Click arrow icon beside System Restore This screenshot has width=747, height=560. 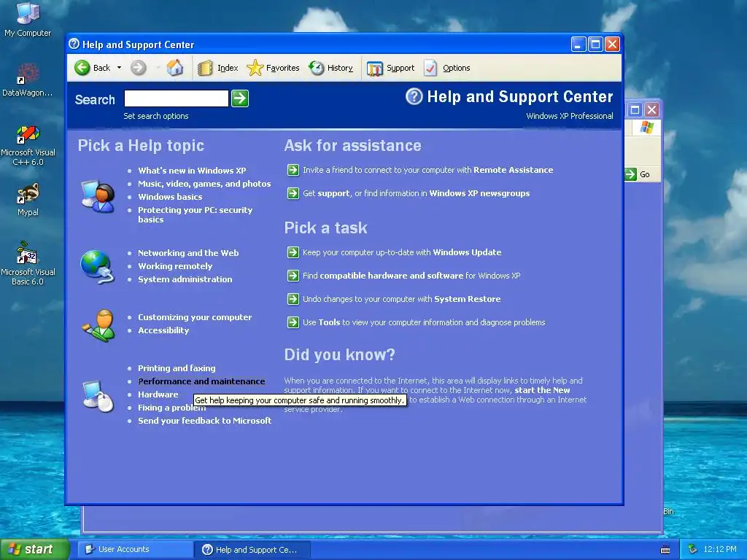tap(293, 299)
